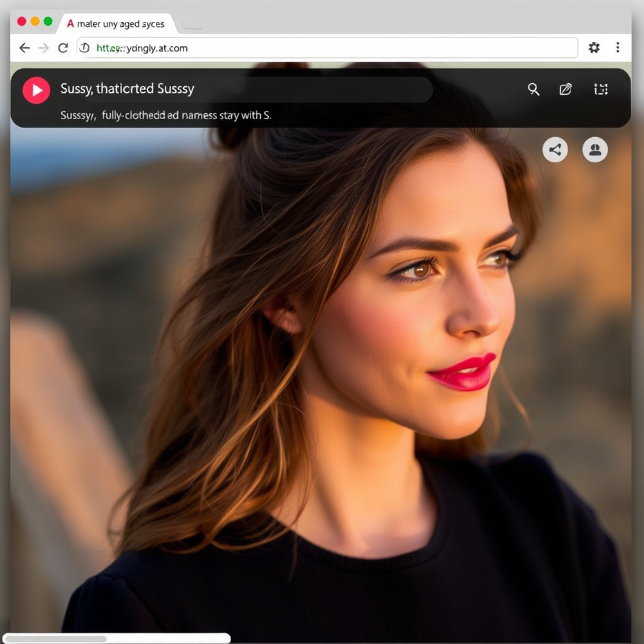Viewport: 644px width, 644px height.
Task: Reload the page with the refresh icon
Action: pos(63,48)
